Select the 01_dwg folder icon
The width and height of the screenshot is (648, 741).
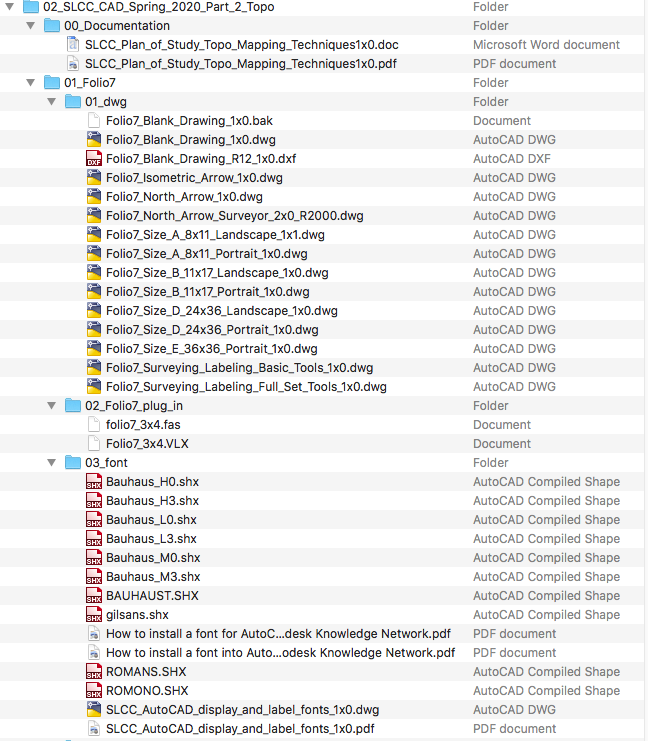coord(73,102)
